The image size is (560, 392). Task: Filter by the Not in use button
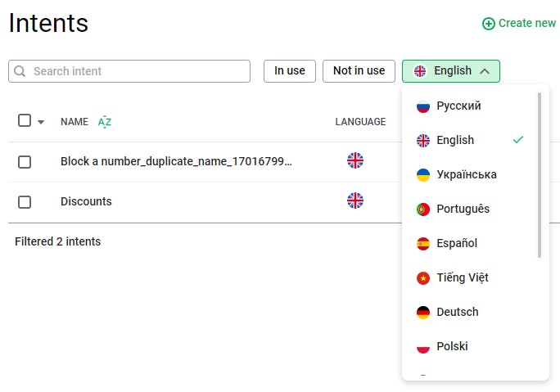[359, 71]
